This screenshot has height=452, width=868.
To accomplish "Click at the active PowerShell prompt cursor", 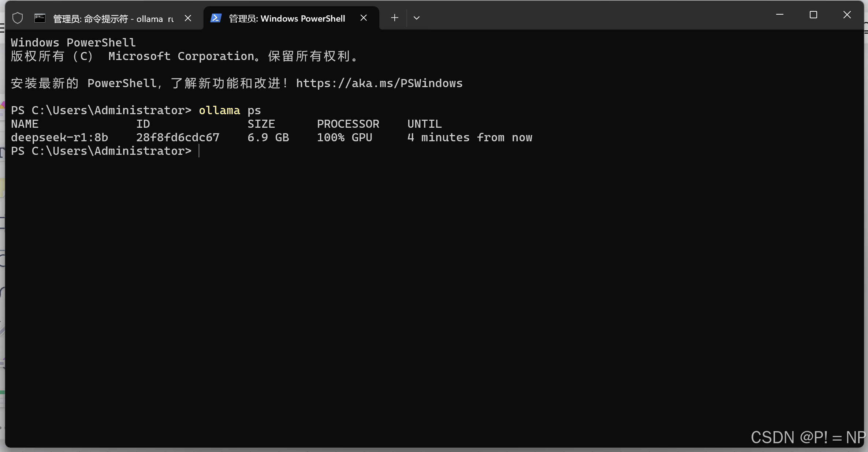I will pyautogui.click(x=200, y=151).
